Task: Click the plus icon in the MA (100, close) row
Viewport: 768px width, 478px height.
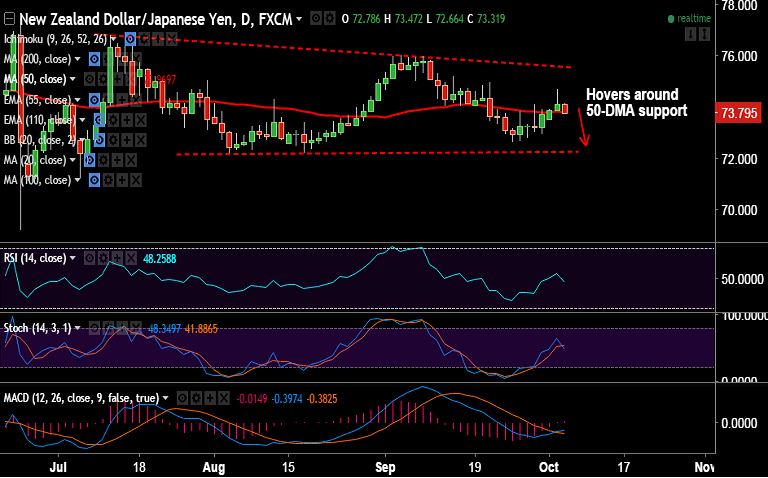Action: coord(122,180)
